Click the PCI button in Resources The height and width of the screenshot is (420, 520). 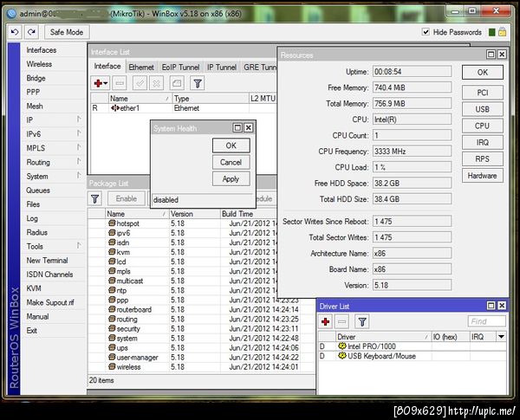pos(483,93)
